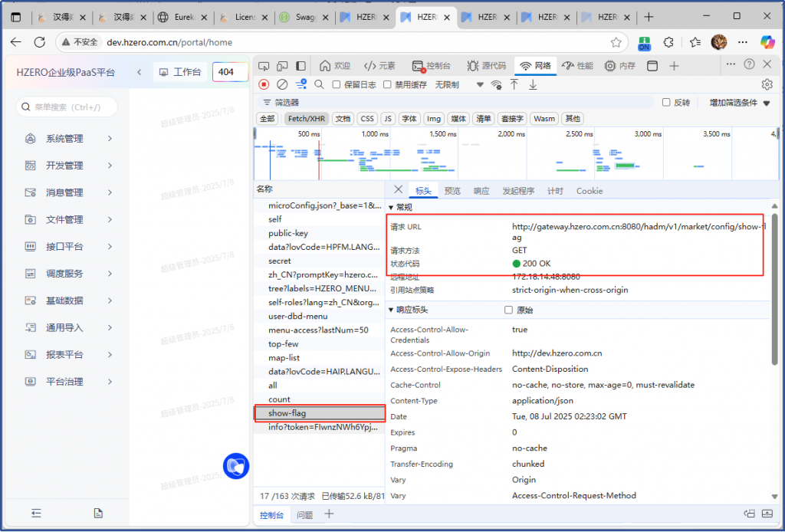Select the CSS request type filter
Image resolution: width=785 pixels, height=532 pixels.
click(x=367, y=119)
